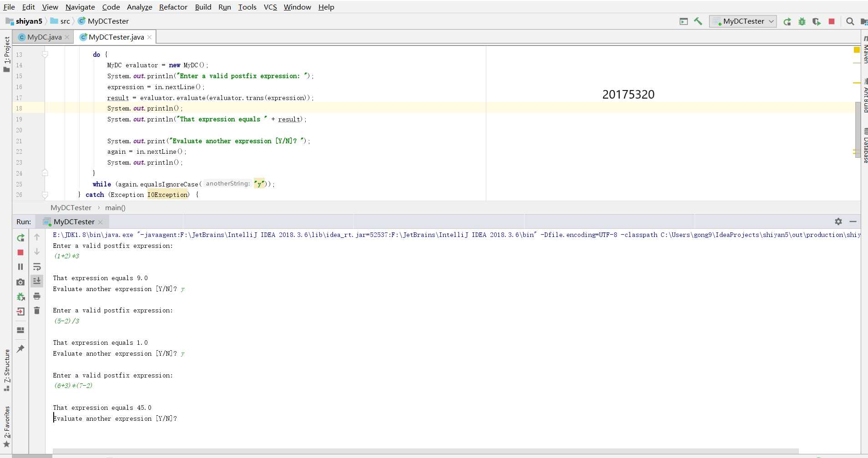Restore layout icon in Run panel
This screenshot has height=458, width=868.
[20, 330]
